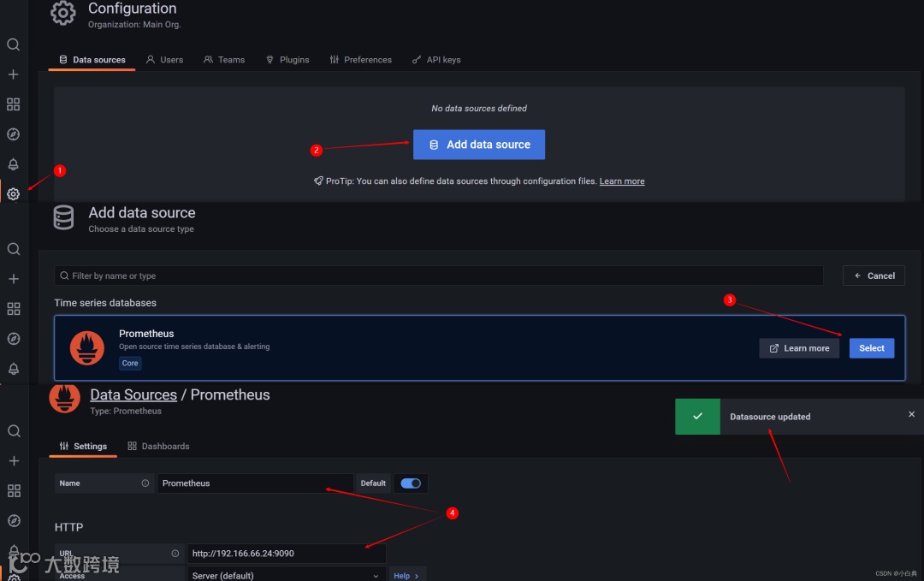
Task: Toggle the Default data source switch
Action: (x=411, y=483)
